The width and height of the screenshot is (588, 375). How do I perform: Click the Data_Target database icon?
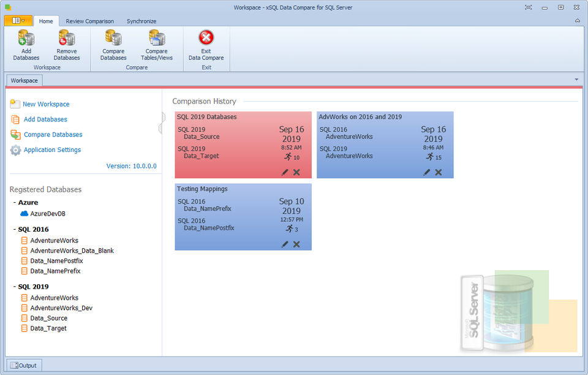24,328
